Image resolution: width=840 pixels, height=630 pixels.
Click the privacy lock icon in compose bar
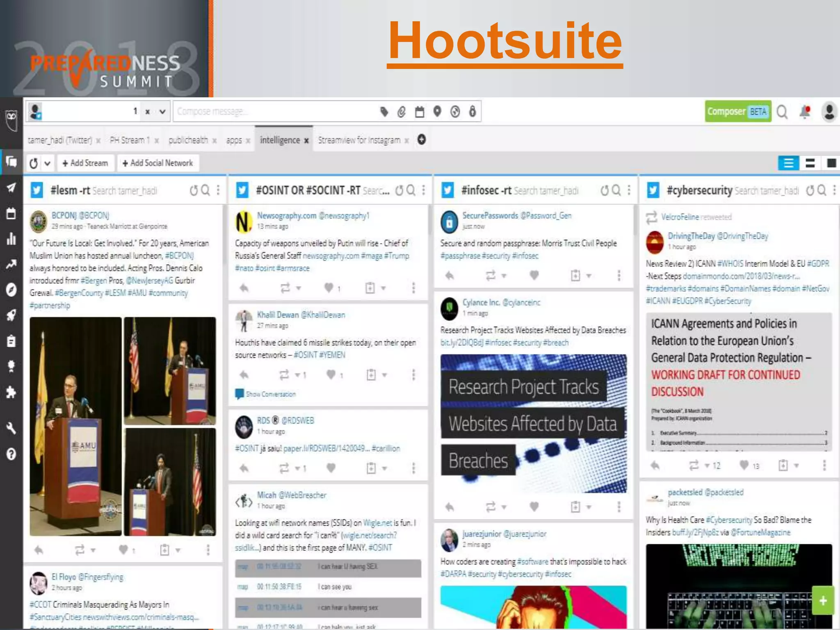[x=472, y=112]
